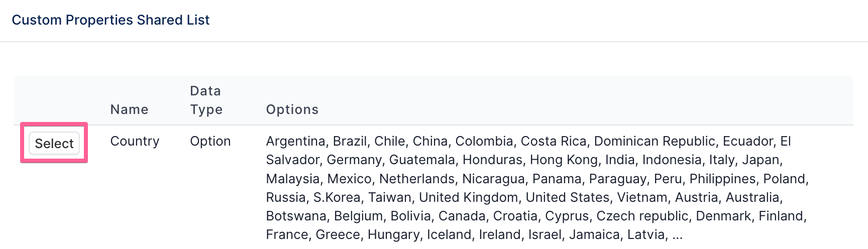Click Philippines in the options text
868x249 pixels.
click(x=722, y=179)
